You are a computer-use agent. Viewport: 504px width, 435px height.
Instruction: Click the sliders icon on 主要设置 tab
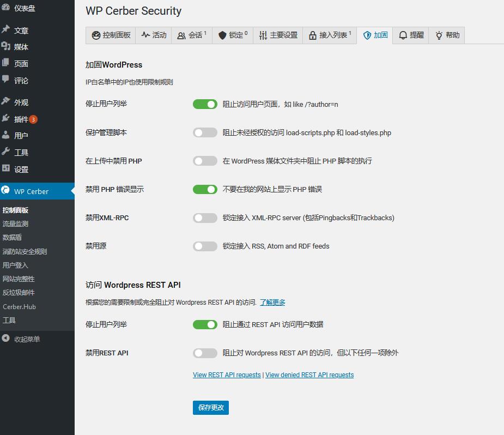pos(263,35)
